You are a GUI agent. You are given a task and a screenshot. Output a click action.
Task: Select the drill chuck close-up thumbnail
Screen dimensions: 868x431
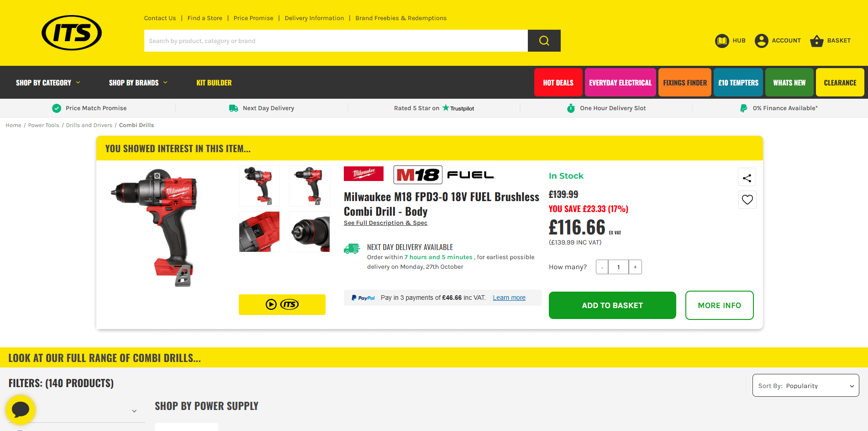click(x=309, y=232)
